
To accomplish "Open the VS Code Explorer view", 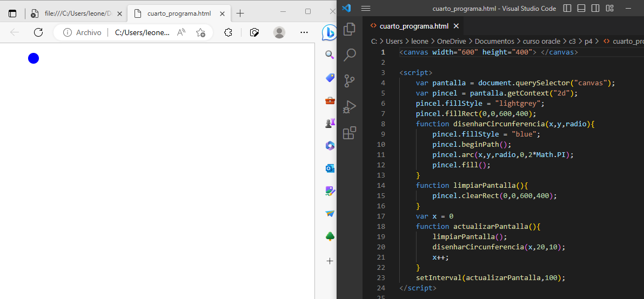I will 350,28.
